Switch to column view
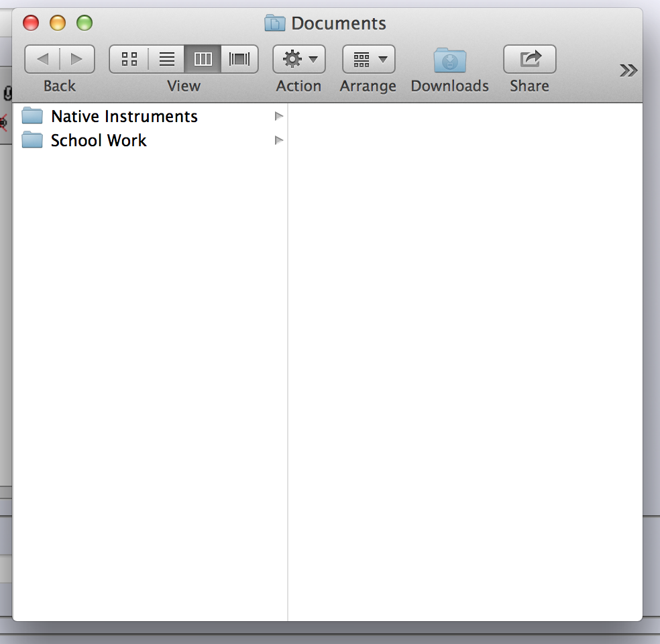The width and height of the screenshot is (660, 644). 203,59
